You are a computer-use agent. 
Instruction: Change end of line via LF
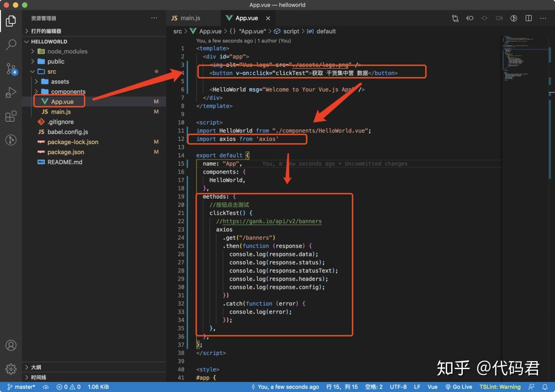[x=417, y=387]
